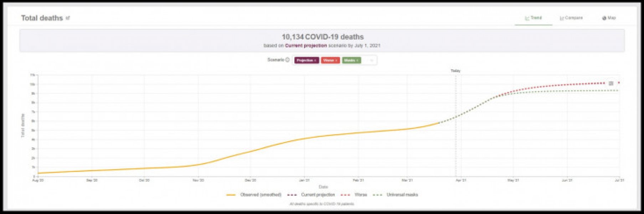644x214 pixels.
Task: Click the Compare bar chart icon
Action: tap(562, 18)
